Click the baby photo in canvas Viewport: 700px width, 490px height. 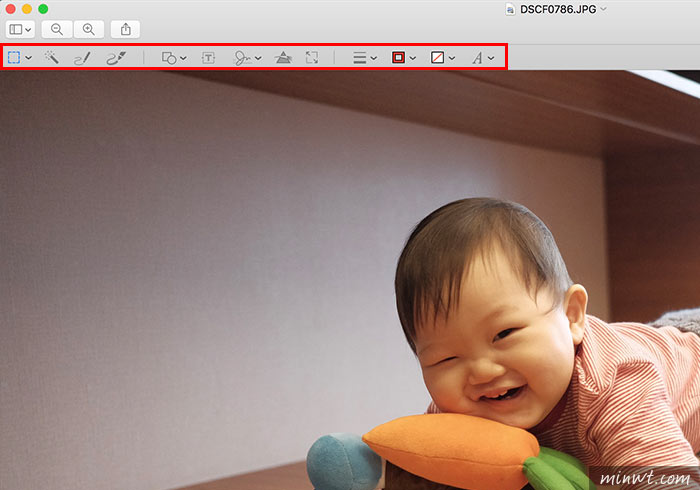[350, 280]
